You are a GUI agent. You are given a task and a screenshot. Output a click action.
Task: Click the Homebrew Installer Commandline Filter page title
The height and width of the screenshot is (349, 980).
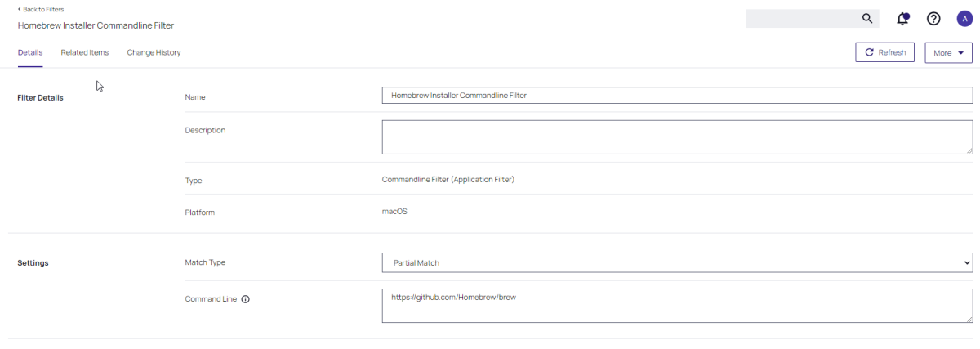pyautogui.click(x=96, y=25)
